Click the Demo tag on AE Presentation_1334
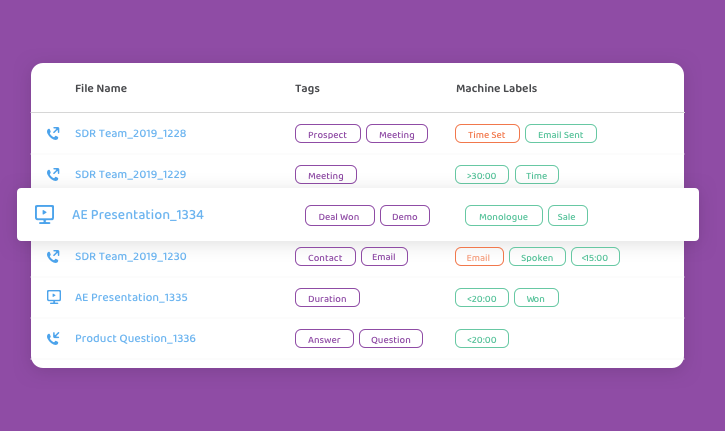 405,216
